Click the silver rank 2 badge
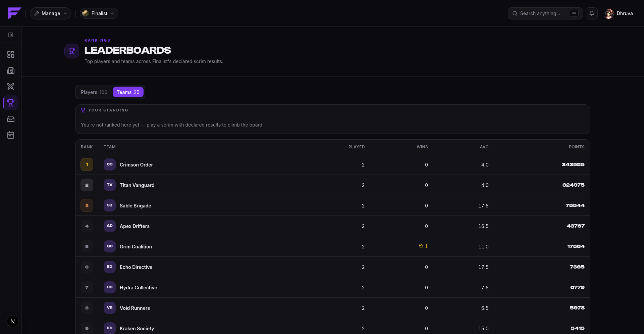 click(x=87, y=185)
